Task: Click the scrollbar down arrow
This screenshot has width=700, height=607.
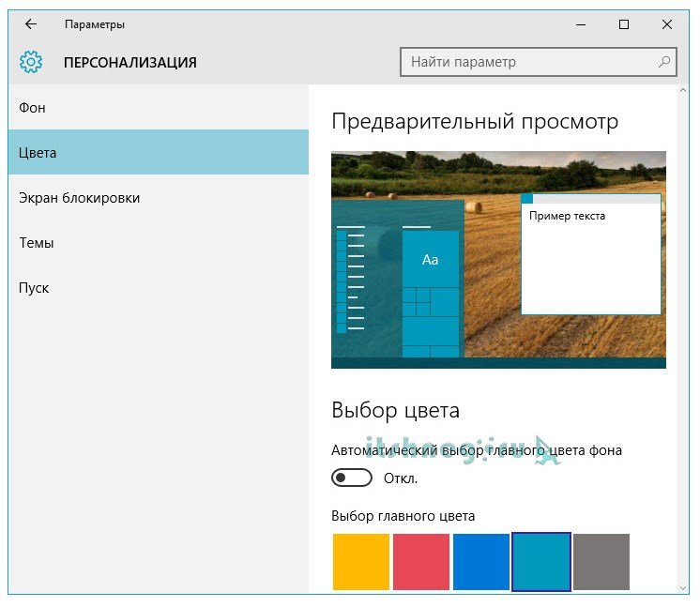Action: pos(683,586)
